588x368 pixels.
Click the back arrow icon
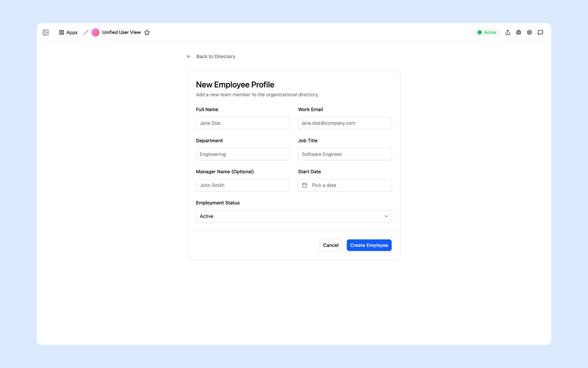(189, 57)
